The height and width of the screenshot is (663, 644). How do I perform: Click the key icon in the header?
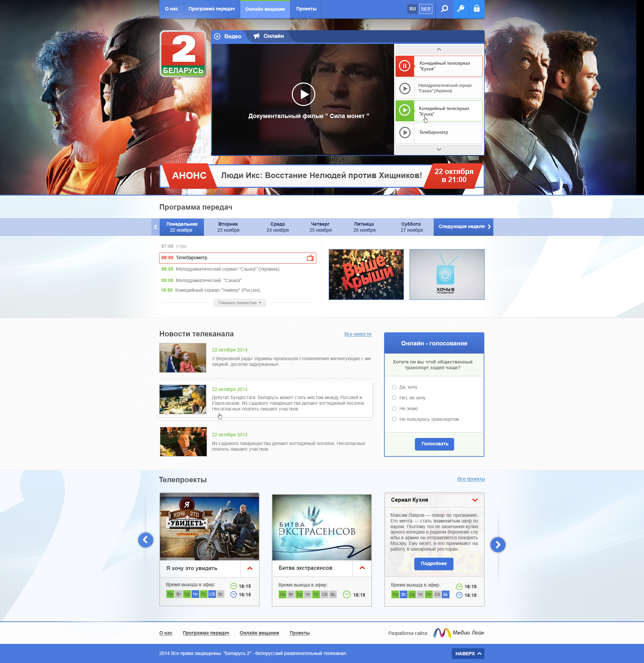click(461, 8)
